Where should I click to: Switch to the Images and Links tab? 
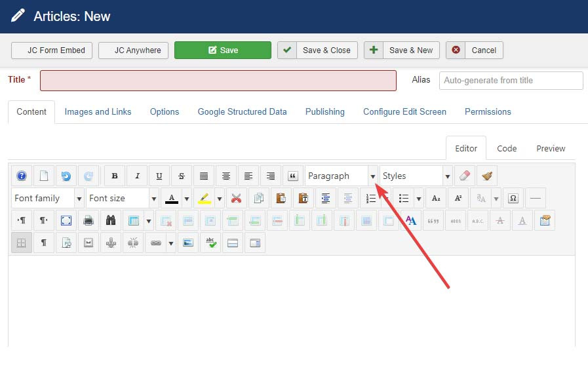98,111
